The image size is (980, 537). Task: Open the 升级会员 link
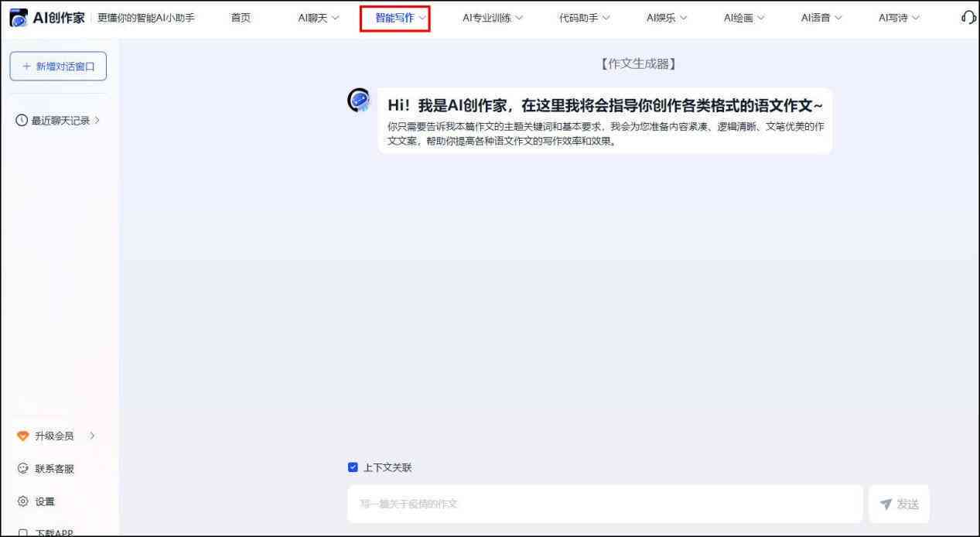(54, 436)
